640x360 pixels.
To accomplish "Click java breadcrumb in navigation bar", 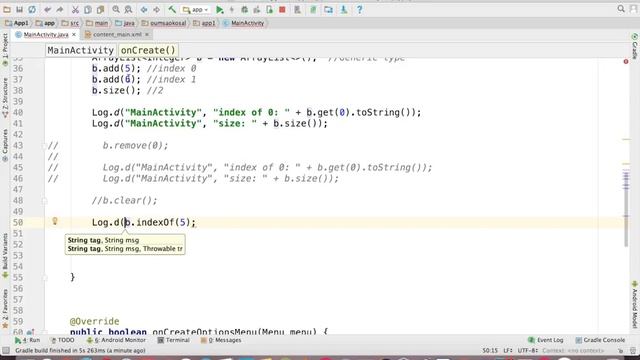I will (x=125, y=23).
